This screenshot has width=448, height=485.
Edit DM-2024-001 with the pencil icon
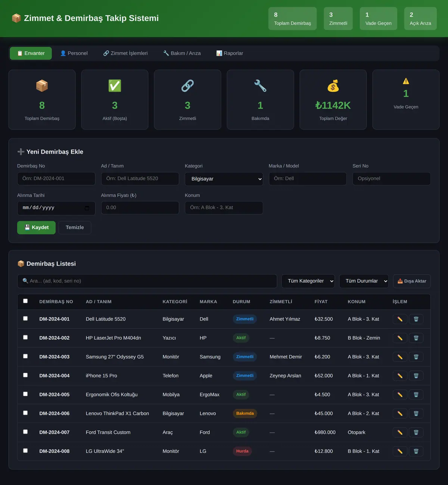pos(400,319)
